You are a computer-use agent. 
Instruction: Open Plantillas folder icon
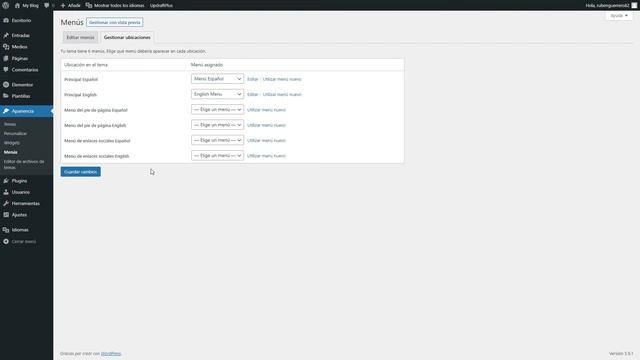tap(6, 96)
